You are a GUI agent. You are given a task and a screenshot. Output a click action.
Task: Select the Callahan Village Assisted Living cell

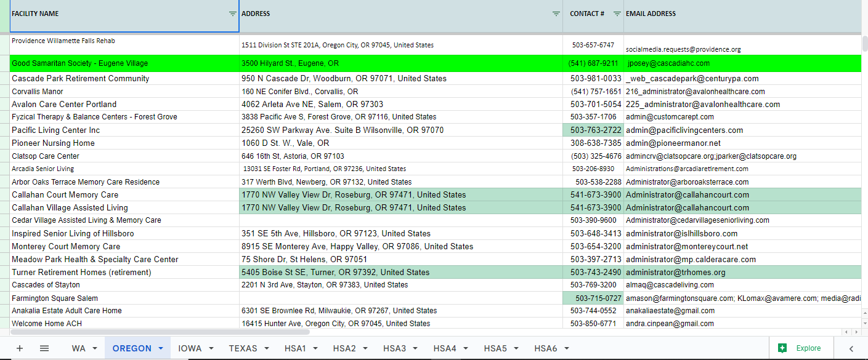tap(124, 207)
